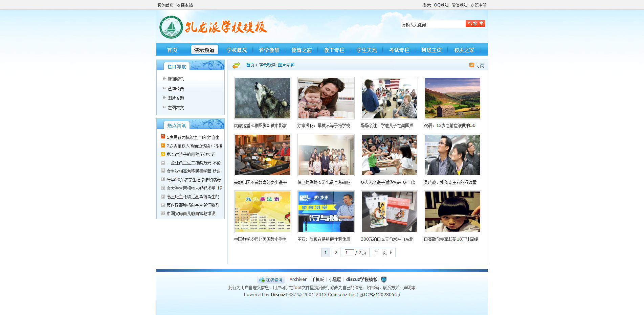Image resolution: width=644 pixels, height=315 pixels.
Task: Click the search keyword input field
Action: tap(432, 24)
